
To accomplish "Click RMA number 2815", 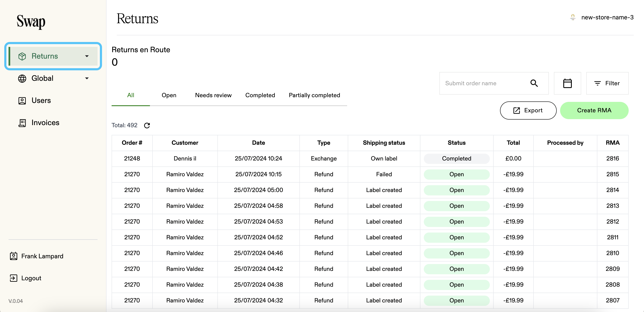I will 612,174.
